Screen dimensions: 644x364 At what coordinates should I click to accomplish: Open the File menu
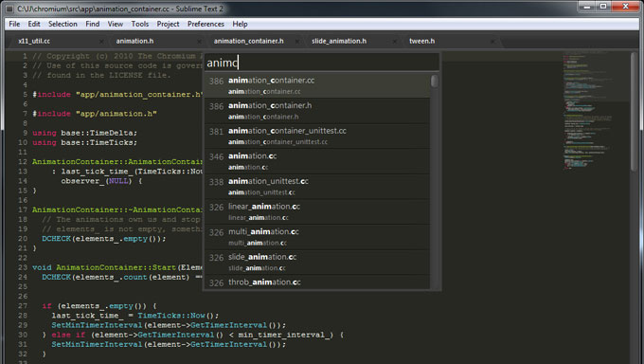pyautogui.click(x=14, y=24)
